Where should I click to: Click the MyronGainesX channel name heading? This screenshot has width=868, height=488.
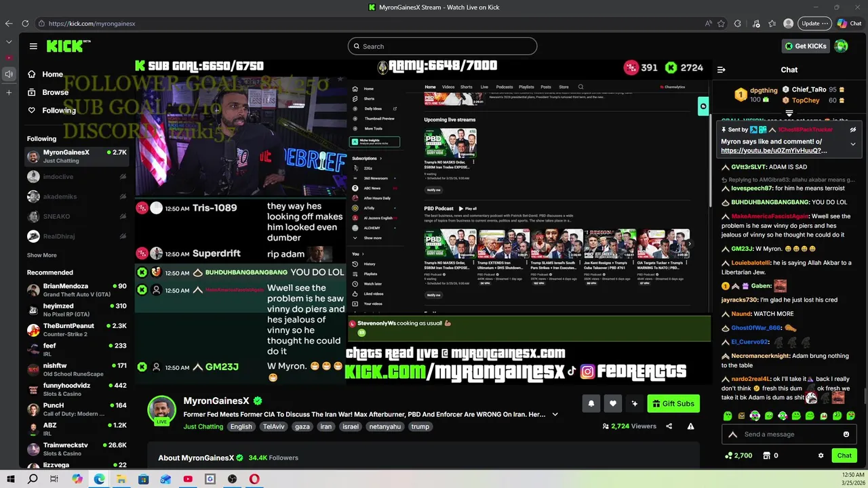coord(216,401)
